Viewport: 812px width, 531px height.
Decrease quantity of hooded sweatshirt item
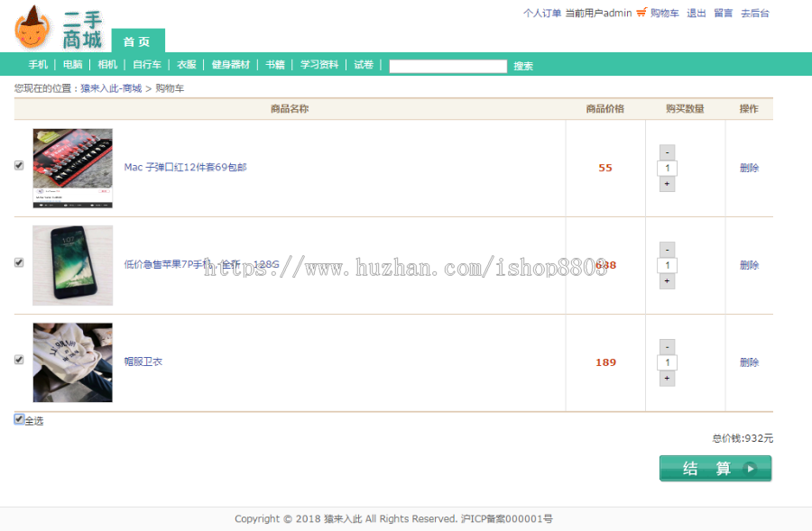pyautogui.click(x=667, y=347)
